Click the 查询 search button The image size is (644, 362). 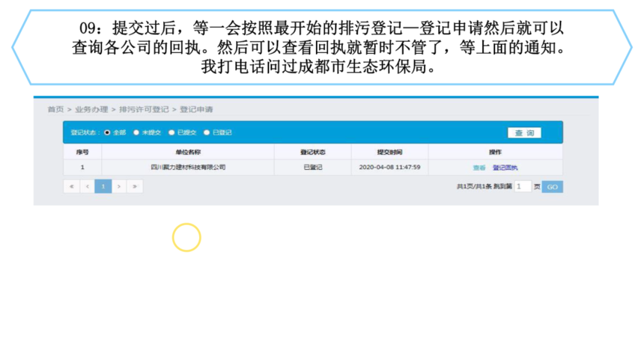coord(524,133)
